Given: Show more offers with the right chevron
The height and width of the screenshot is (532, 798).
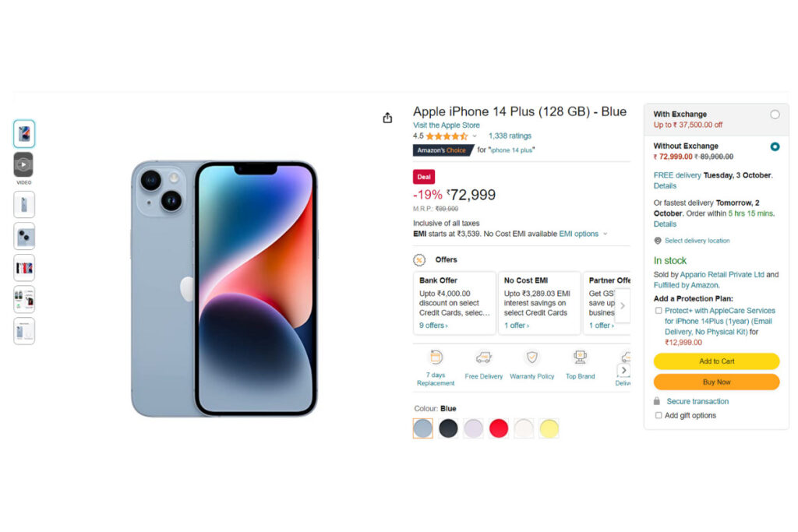Looking at the screenshot, I should (x=623, y=305).
